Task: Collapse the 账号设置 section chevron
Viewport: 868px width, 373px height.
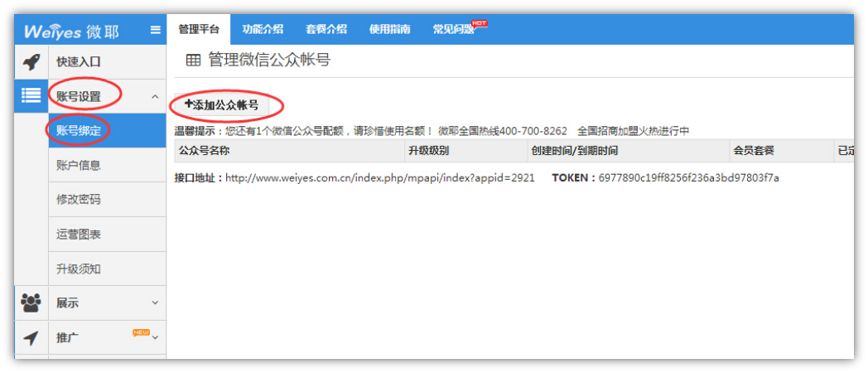Action: [154, 96]
